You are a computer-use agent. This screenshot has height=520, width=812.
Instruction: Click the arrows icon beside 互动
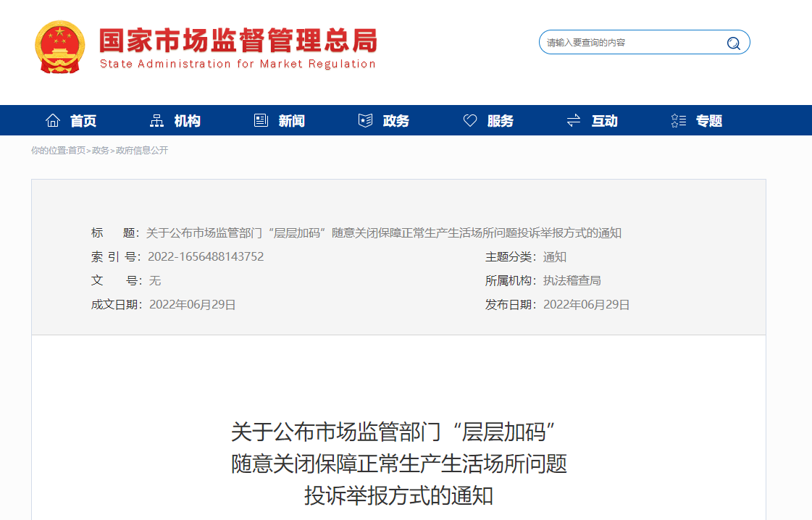(574, 120)
